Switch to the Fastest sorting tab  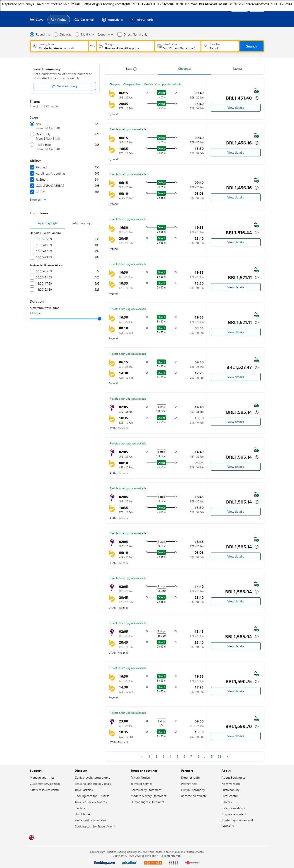click(237, 69)
